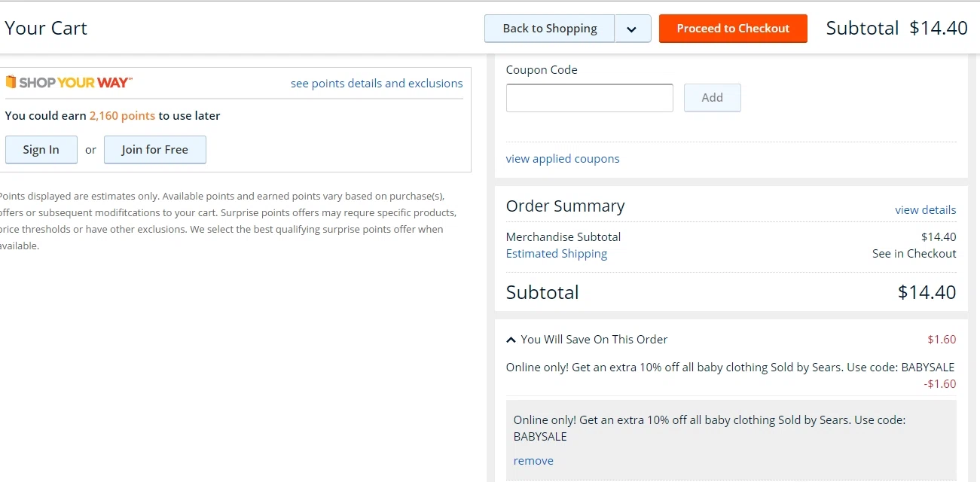This screenshot has height=482, width=980.
Task: Click the Join for Free button
Action: click(x=154, y=150)
